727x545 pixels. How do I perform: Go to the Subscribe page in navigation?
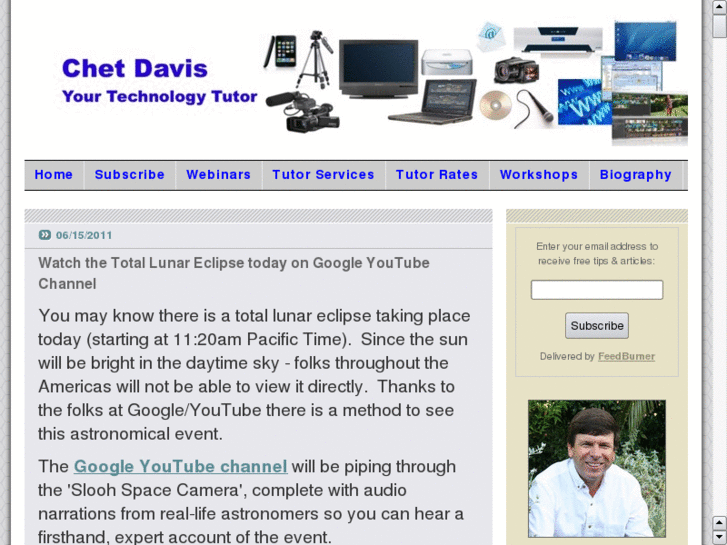129,175
